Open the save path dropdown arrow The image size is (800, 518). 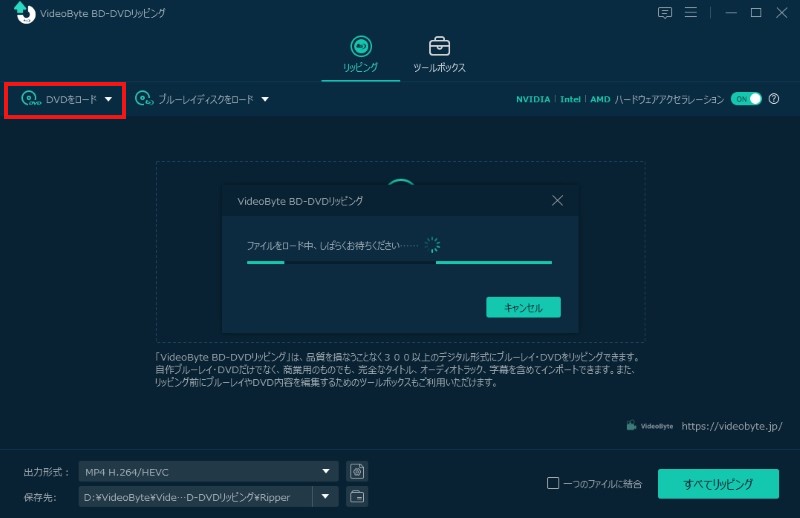click(x=325, y=496)
